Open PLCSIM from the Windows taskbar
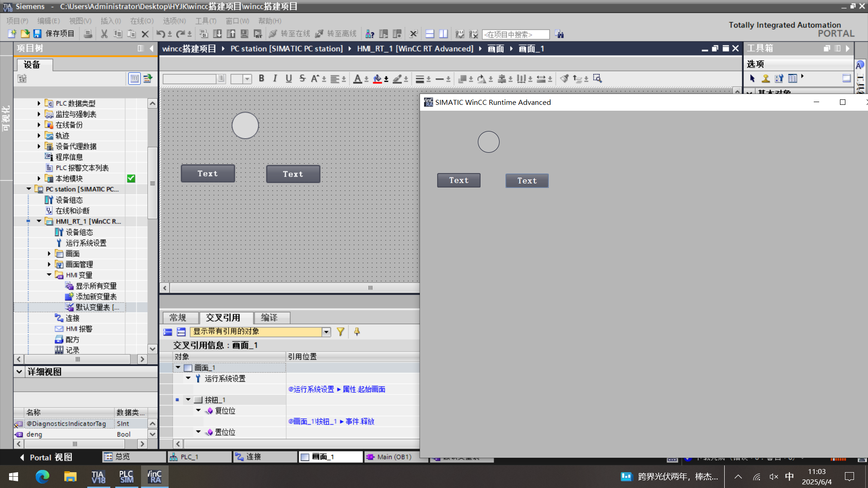 [126, 477]
